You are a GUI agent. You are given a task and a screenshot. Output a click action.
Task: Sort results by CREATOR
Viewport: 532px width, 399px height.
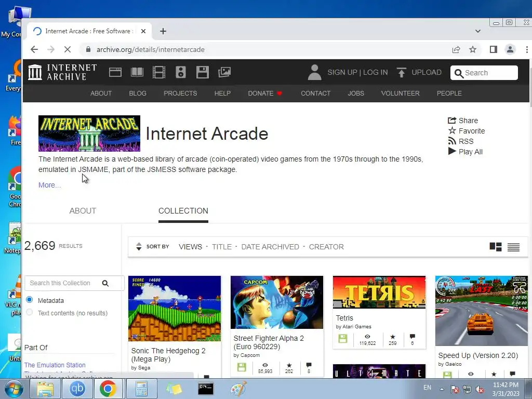coord(326,247)
